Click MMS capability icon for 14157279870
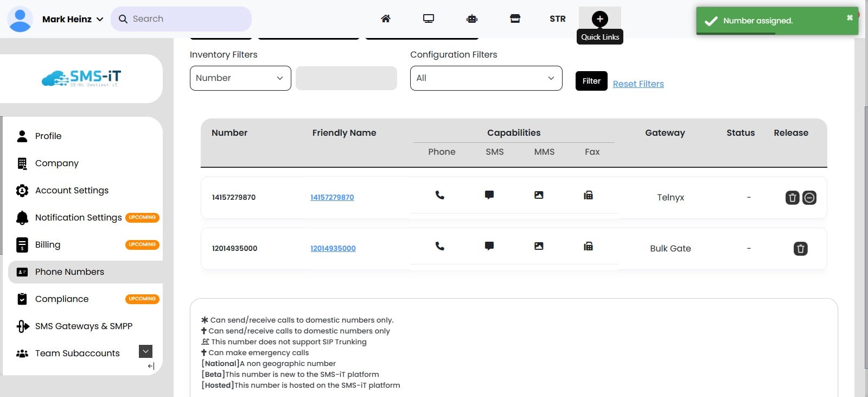The width and height of the screenshot is (868, 397). pyautogui.click(x=539, y=195)
